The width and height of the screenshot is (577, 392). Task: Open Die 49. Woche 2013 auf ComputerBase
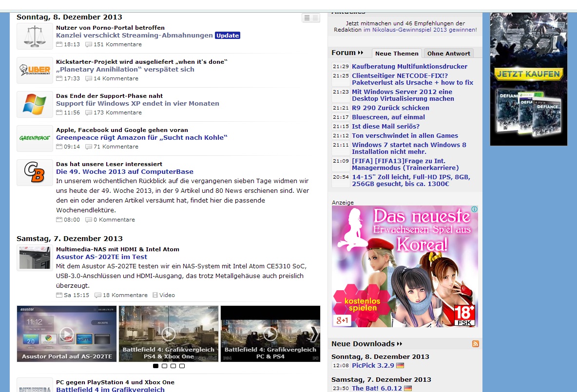(125, 172)
